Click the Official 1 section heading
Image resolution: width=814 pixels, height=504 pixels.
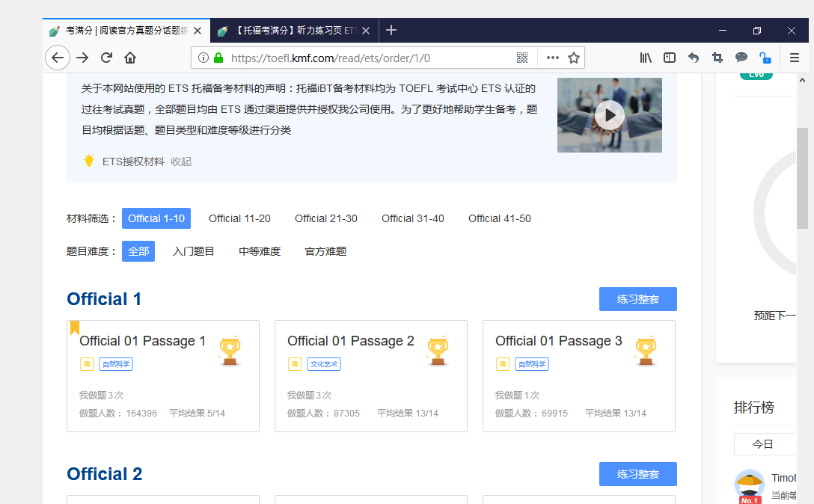click(x=104, y=299)
